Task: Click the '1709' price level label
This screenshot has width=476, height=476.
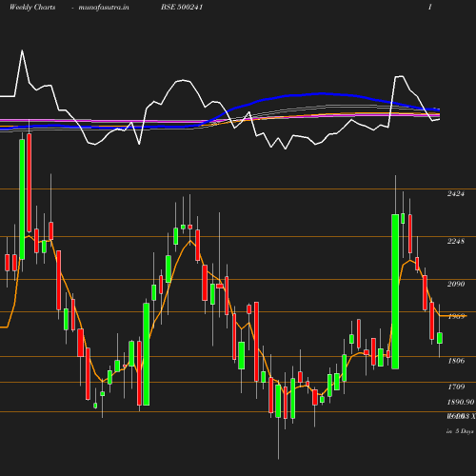Action: pyautogui.click(x=456, y=387)
